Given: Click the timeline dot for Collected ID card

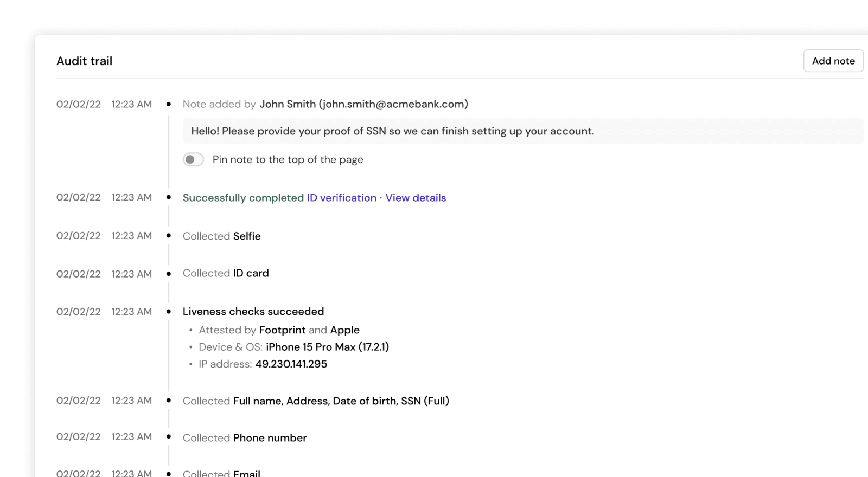Looking at the screenshot, I should (x=169, y=274).
